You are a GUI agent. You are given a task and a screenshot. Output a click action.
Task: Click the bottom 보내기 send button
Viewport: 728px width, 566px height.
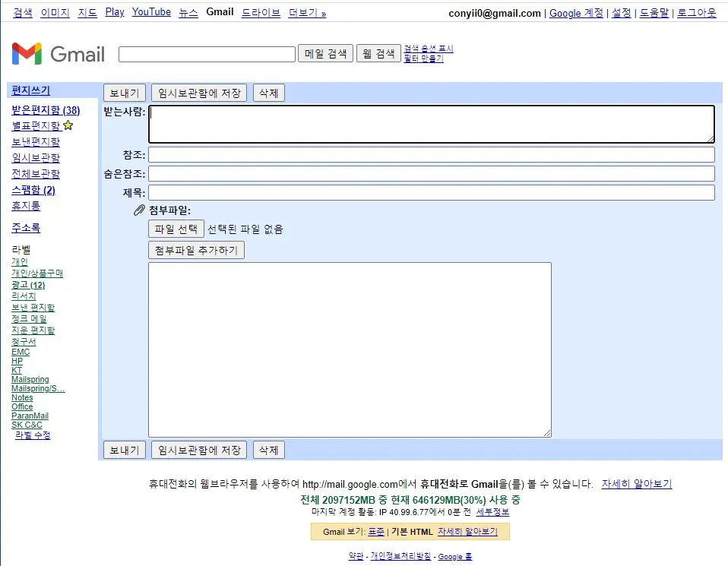coord(125,450)
